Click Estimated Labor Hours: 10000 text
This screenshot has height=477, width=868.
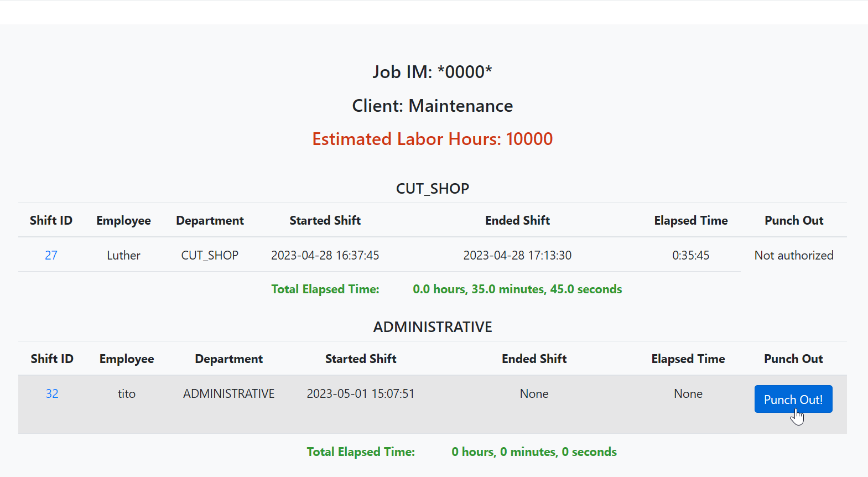click(x=433, y=139)
